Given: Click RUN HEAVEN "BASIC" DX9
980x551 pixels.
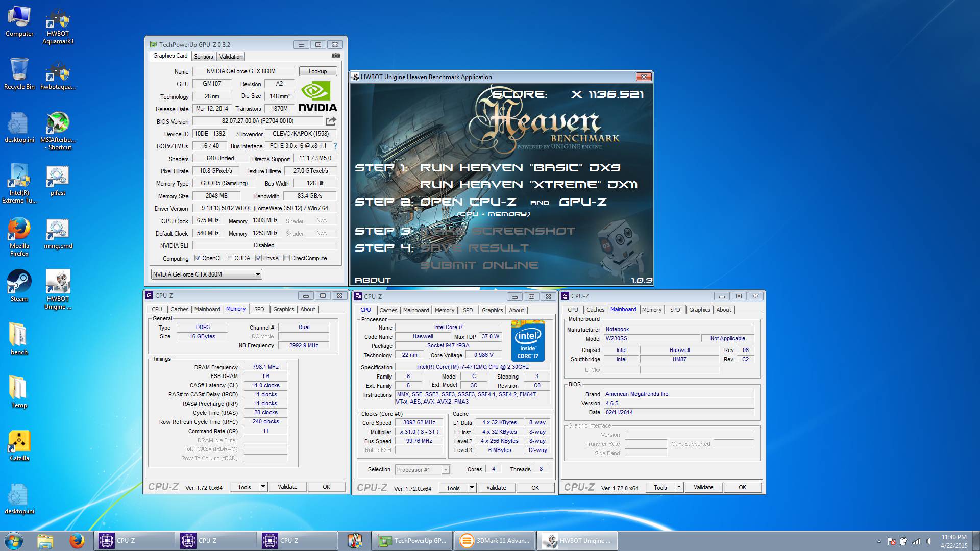Looking at the screenshot, I should 520,168.
